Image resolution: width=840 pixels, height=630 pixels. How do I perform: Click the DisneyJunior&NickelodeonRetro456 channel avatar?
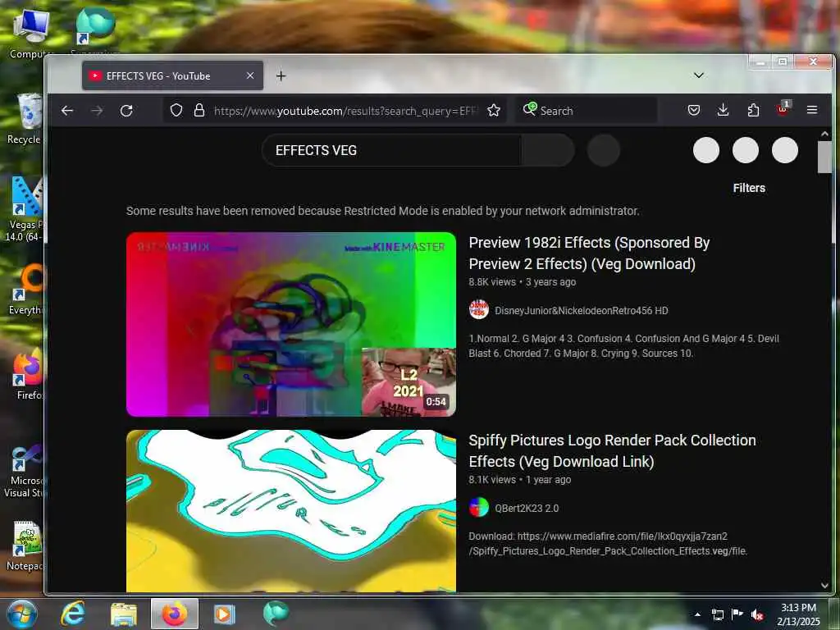[x=479, y=309]
